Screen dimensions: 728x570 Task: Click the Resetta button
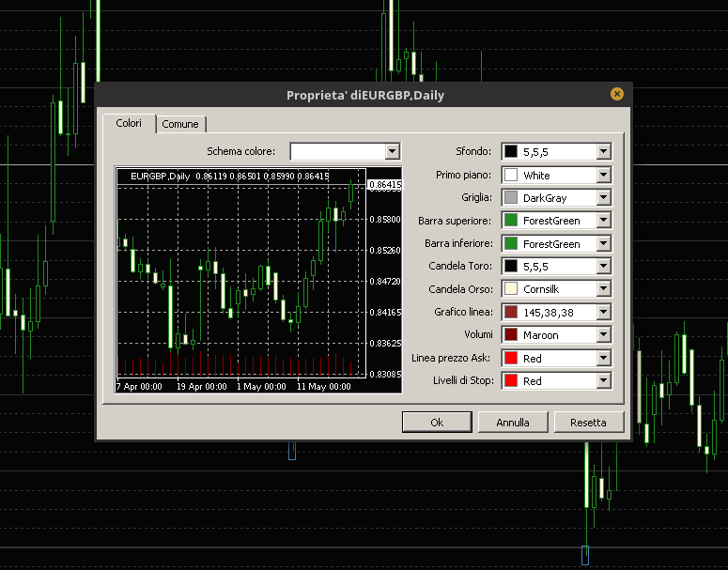[588, 423]
